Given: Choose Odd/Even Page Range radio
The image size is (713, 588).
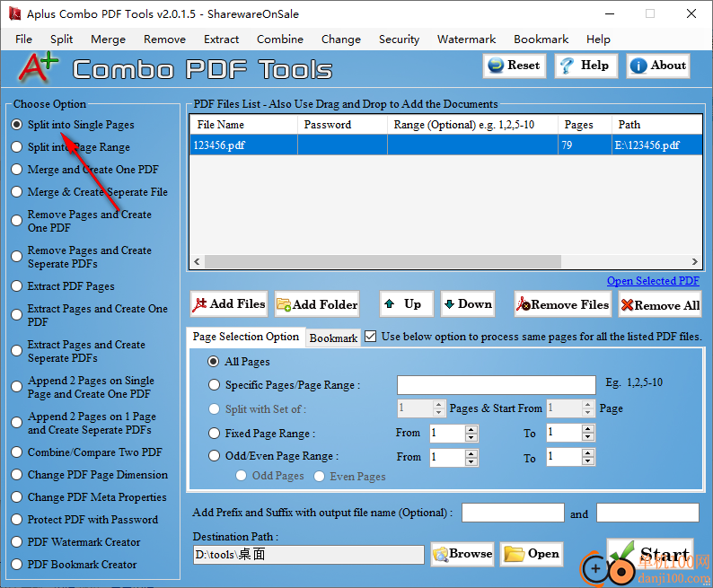Looking at the screenshot, I should (215, 456).
